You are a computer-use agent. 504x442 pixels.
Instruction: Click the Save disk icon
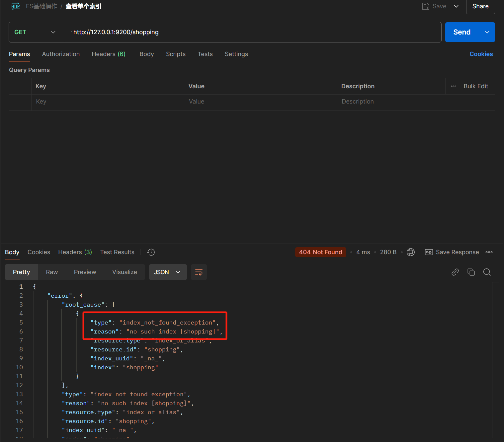tap(426, 6)
